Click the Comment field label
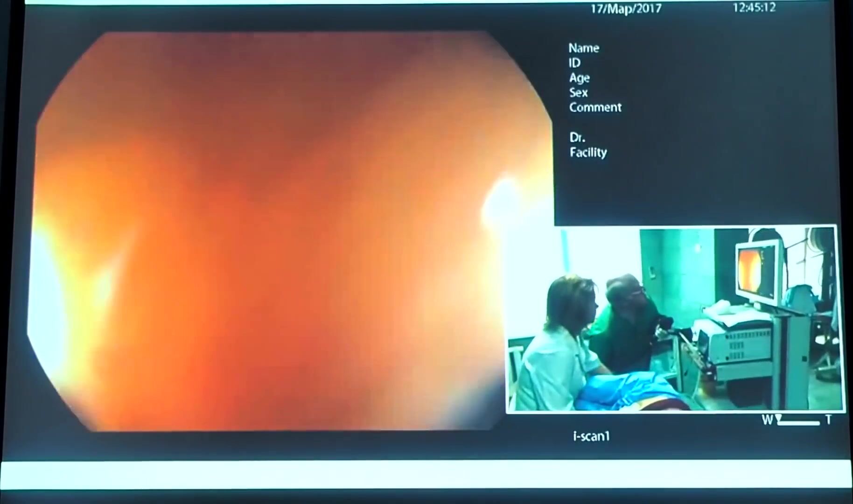 595,107
